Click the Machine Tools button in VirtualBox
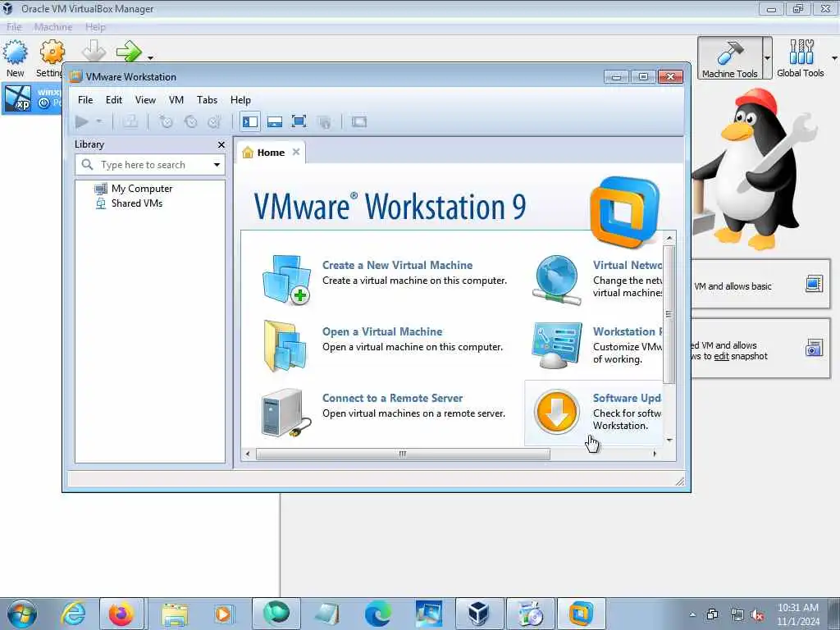This screenshot has height=630, width=840. (729, 58)
